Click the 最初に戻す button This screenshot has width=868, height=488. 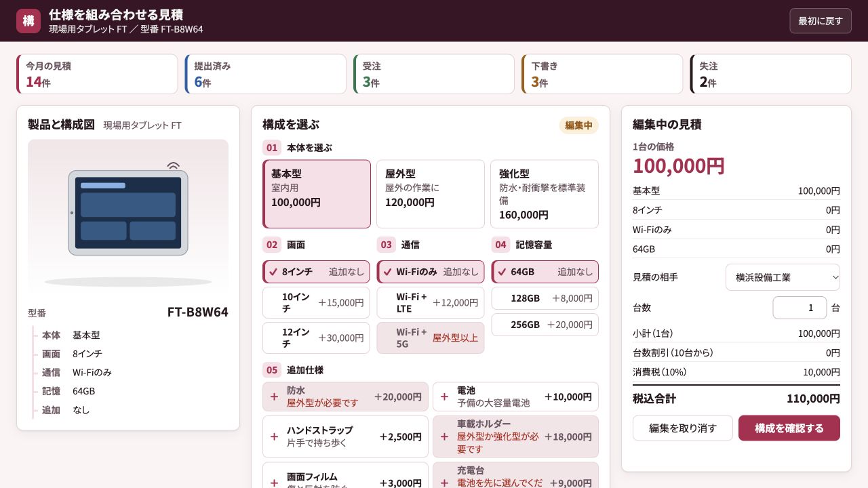821,21
